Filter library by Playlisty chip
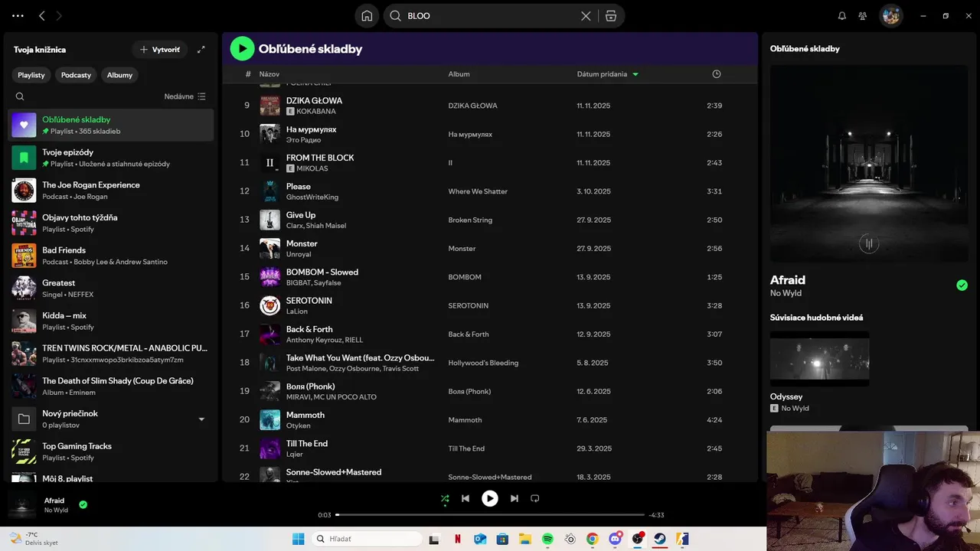 pyautogui.click(x=31, y=75)
